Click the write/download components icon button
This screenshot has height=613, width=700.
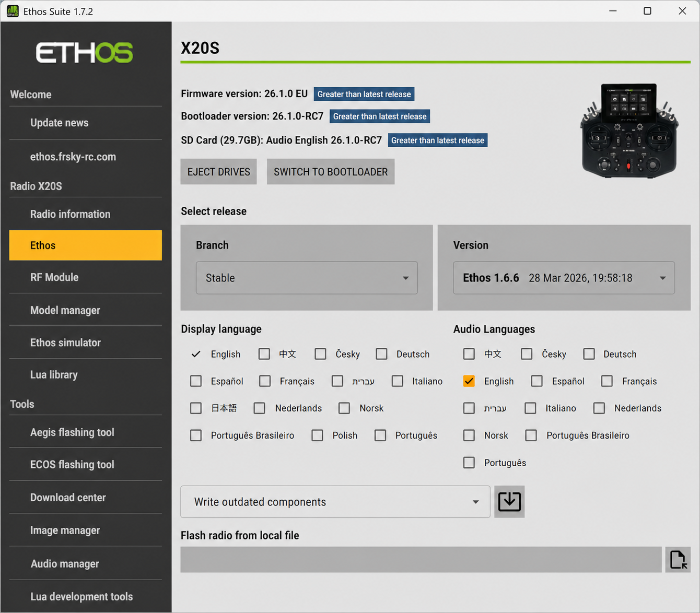509,502
